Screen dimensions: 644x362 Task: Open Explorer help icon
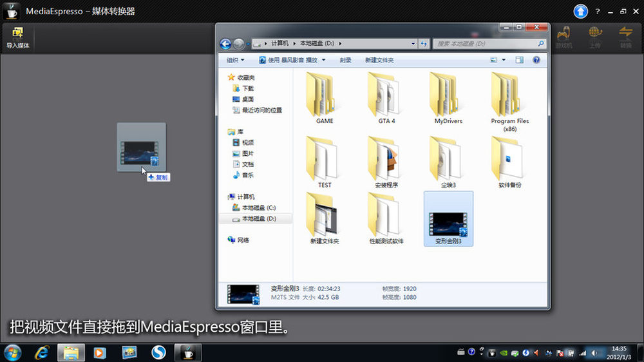[536, 60]
